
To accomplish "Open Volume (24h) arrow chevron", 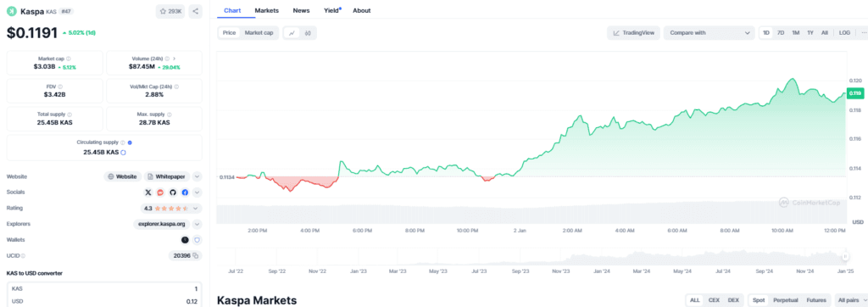I will (175, 59).
